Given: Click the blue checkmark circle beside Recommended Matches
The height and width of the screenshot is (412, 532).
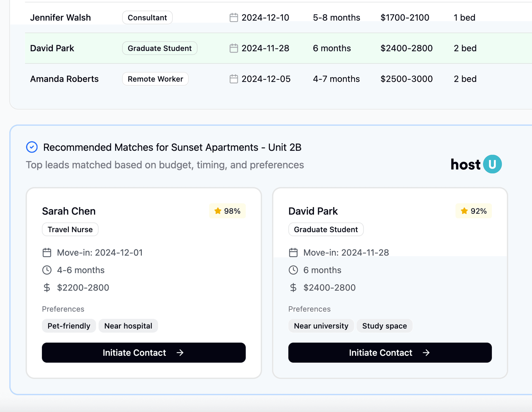Looking at the screenshot, I should (32, 147).
